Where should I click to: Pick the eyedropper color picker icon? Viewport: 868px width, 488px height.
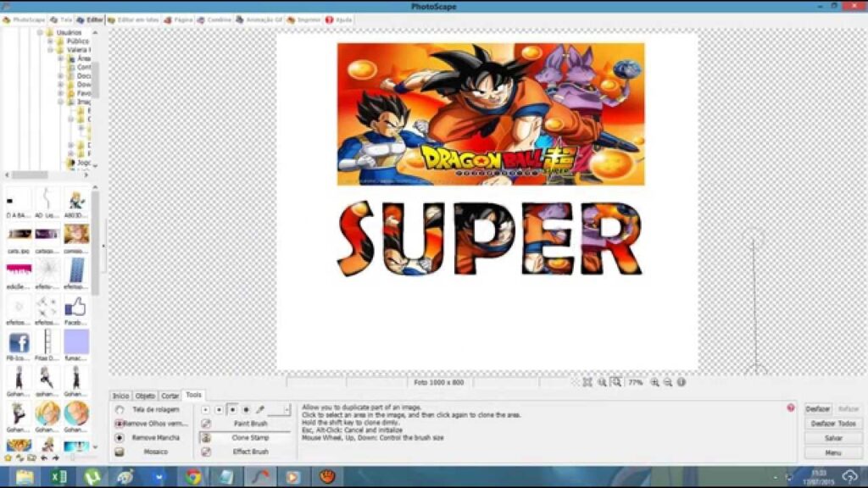point(260,409)
